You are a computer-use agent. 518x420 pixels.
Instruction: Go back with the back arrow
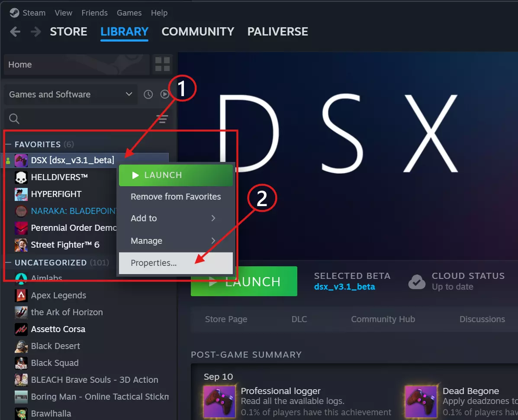point(15,32)
